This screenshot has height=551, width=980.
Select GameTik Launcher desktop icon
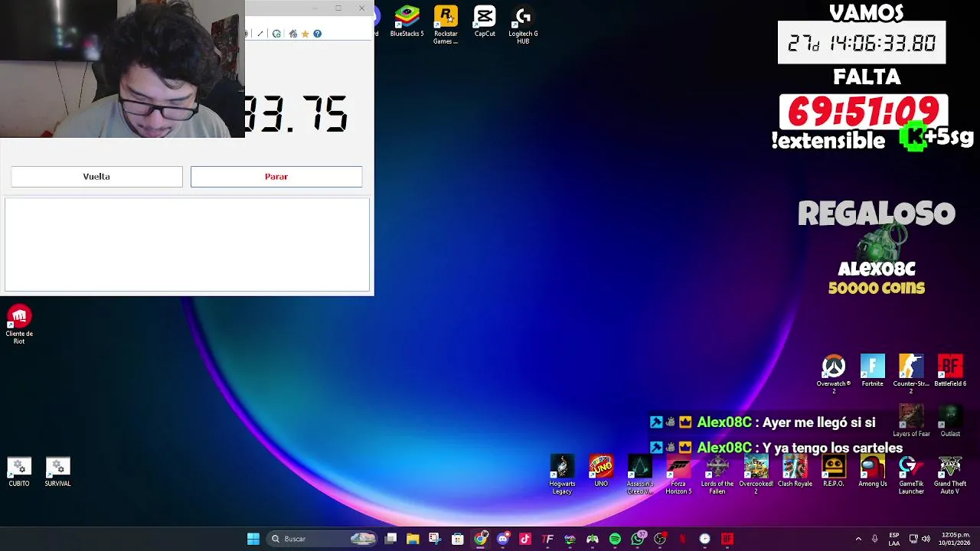coord(911,475)
